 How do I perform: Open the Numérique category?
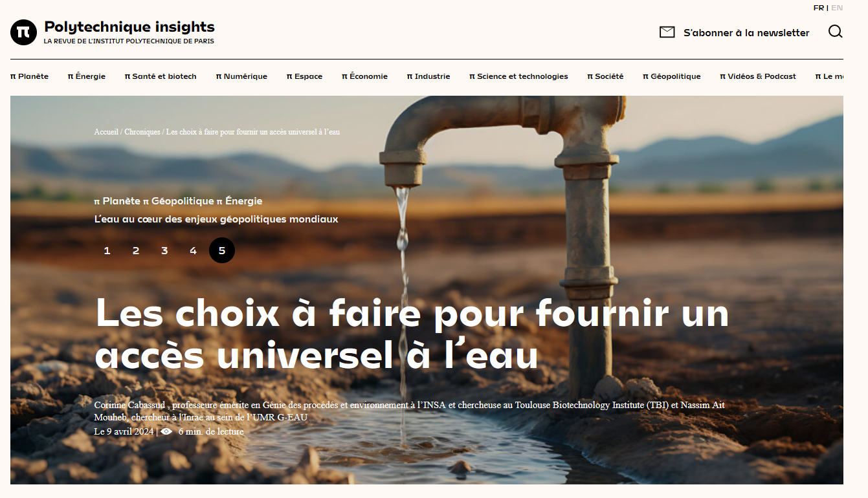(x=241, y=76)
